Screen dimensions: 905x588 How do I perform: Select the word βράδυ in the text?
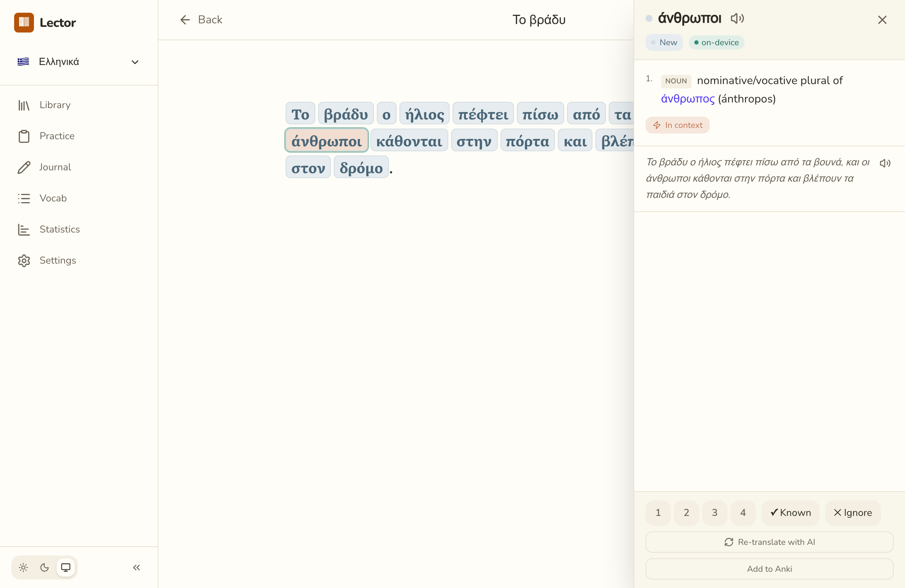346,114
